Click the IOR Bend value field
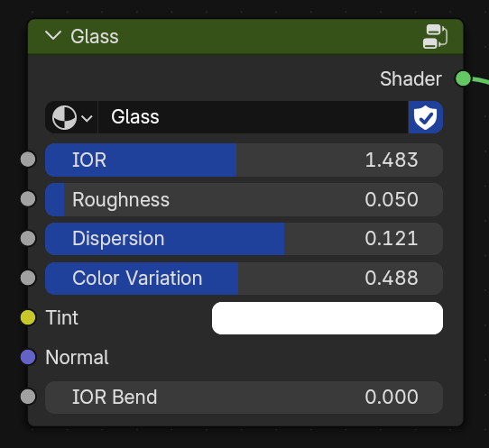489x448 pixels. (x=244, y=398)
